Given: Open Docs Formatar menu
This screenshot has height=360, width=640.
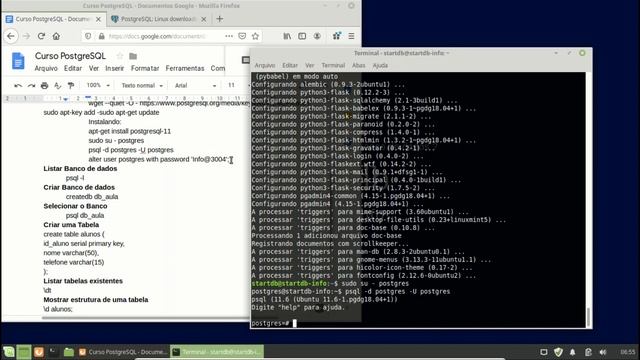Looking at the screenshot, I should [145, 68].
